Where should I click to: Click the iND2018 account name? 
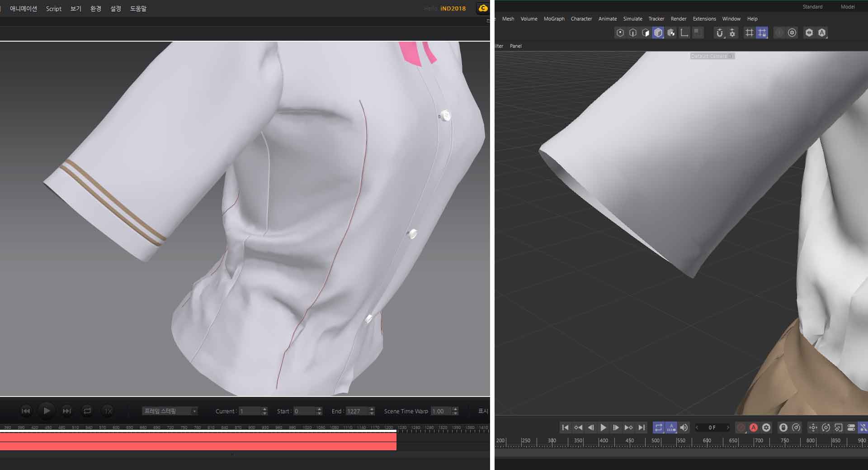tap(453, 9)
